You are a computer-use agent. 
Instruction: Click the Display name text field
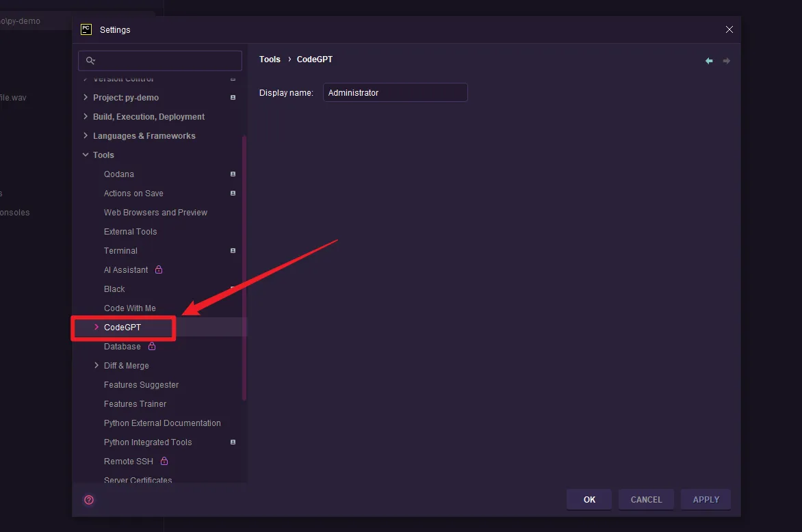[395, 93]
